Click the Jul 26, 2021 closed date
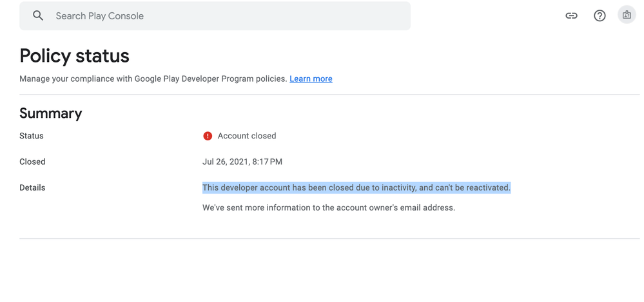 pyautogui.click(x=242, y=162)
